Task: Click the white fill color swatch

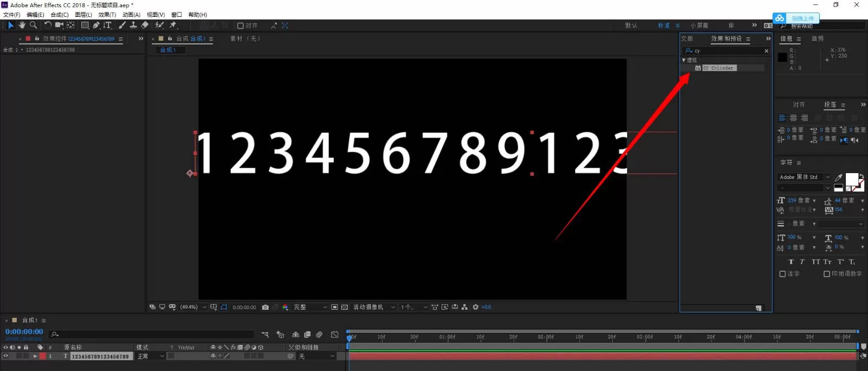Action: pyautogui.click(x=851, y=180)
